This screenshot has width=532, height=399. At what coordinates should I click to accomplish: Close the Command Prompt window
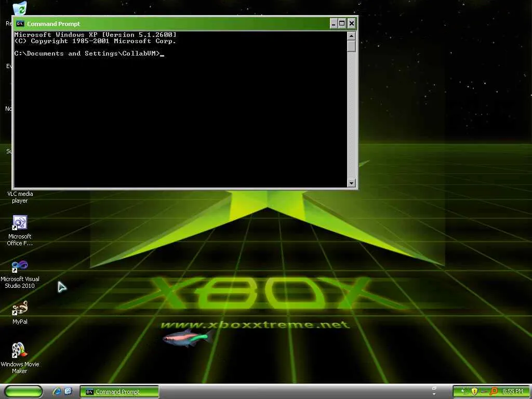point(352,23)
